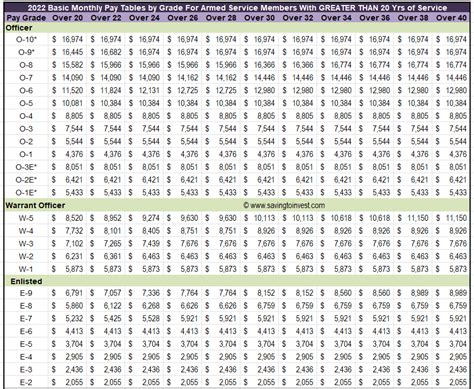Select the 'Pay Grade' column header
Screen dimensions: 474x389
coord(26,18)
